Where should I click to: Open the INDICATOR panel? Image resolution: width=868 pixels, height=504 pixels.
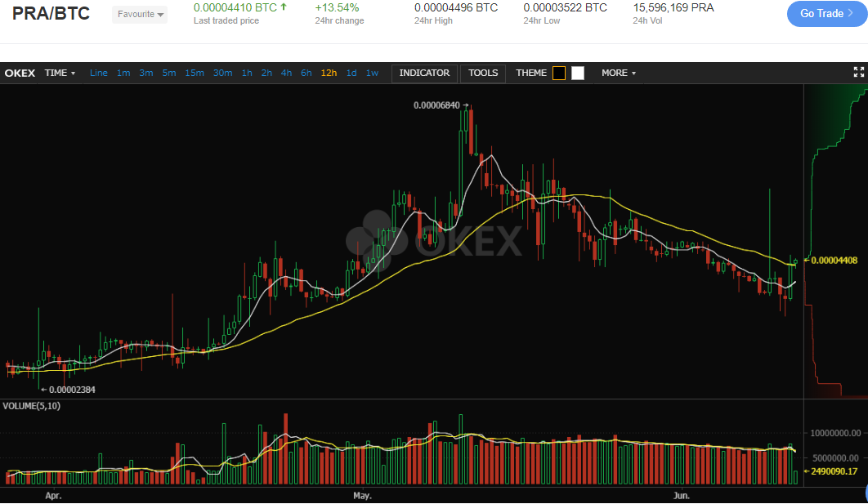coord(424,74)
